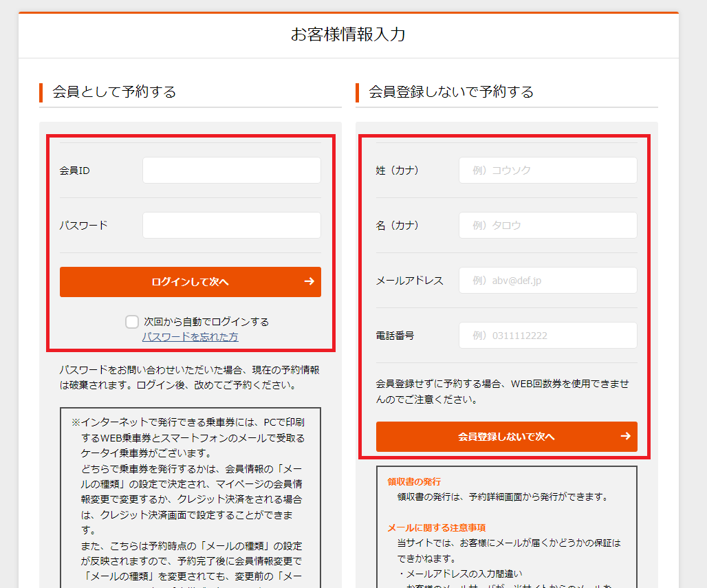This screenshot has width=707, height=588.
Task: Focus the メールアドレス input field
Action: 548,280
